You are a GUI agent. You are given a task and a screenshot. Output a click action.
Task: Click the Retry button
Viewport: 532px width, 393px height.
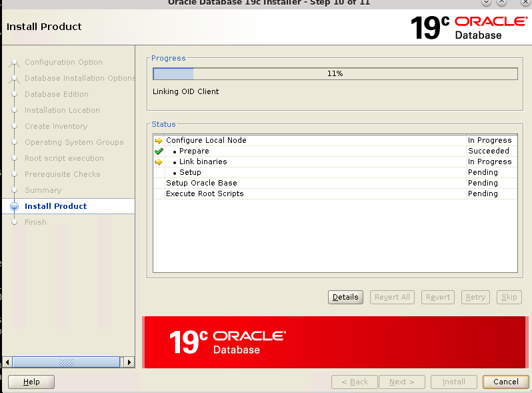coord(475,297)
